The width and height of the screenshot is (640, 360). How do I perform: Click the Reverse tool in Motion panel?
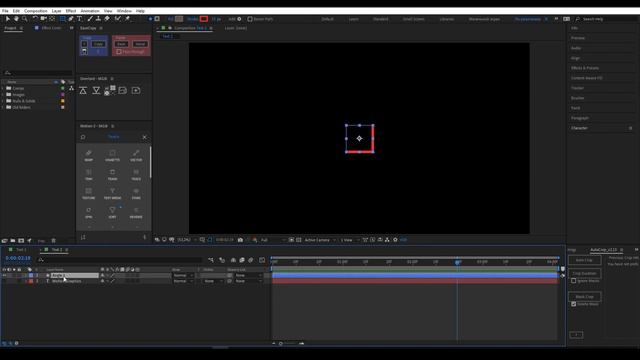point(136,213)
